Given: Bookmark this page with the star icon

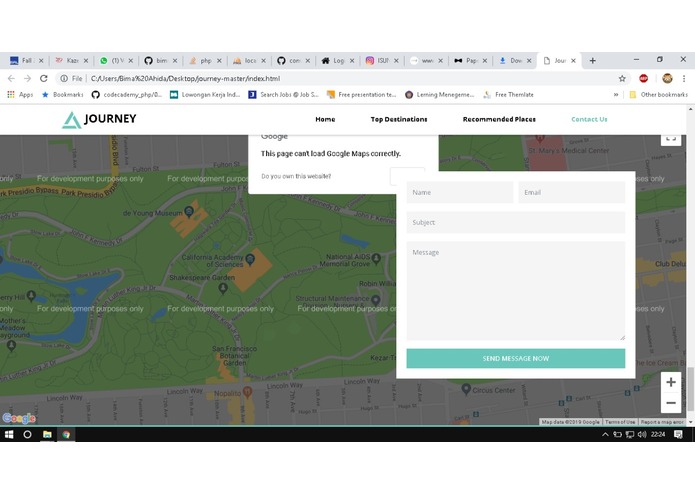Looking at the screenshot, I should coord(622,78).
